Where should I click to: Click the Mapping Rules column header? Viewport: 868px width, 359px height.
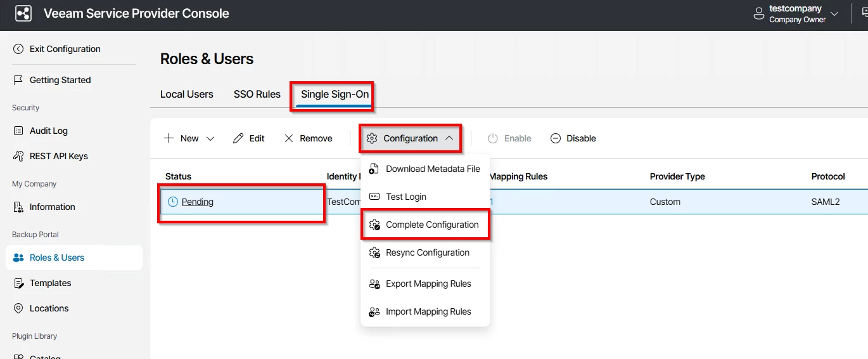519,176
